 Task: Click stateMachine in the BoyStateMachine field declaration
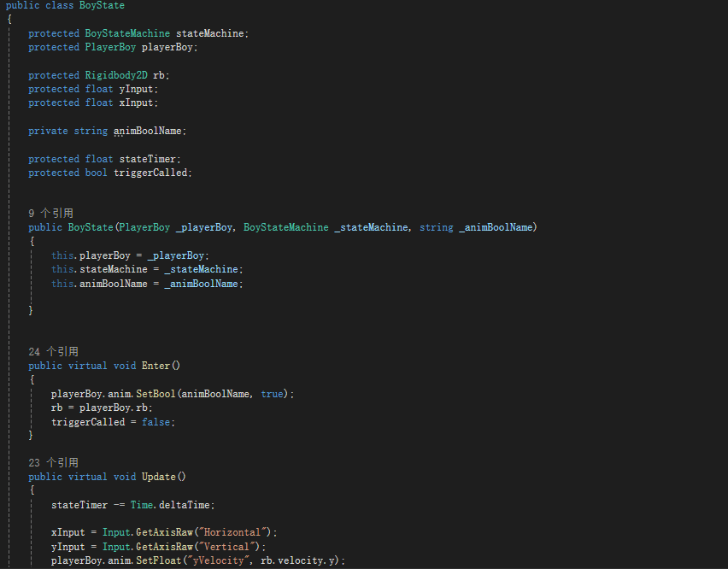[210, 33]
